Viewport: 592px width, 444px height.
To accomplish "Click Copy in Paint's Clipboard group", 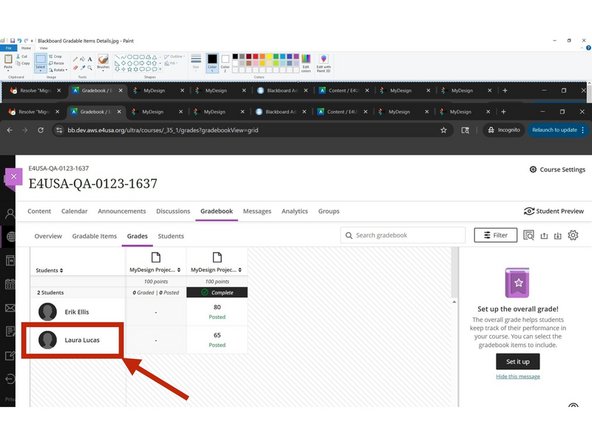I will coord(23,63).
